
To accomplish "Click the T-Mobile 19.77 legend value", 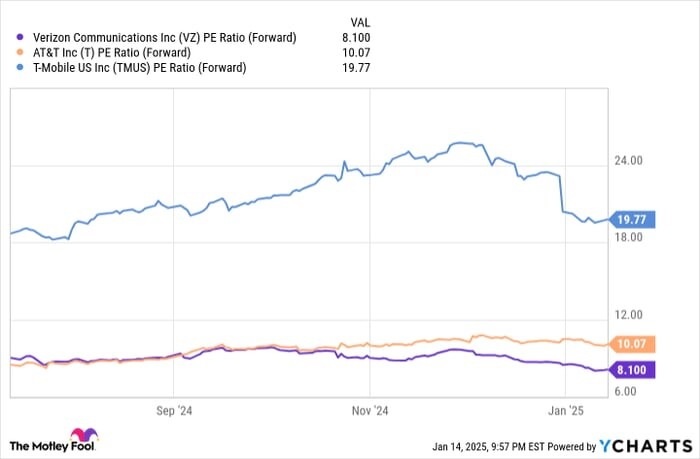I will (x=356, y=68).
